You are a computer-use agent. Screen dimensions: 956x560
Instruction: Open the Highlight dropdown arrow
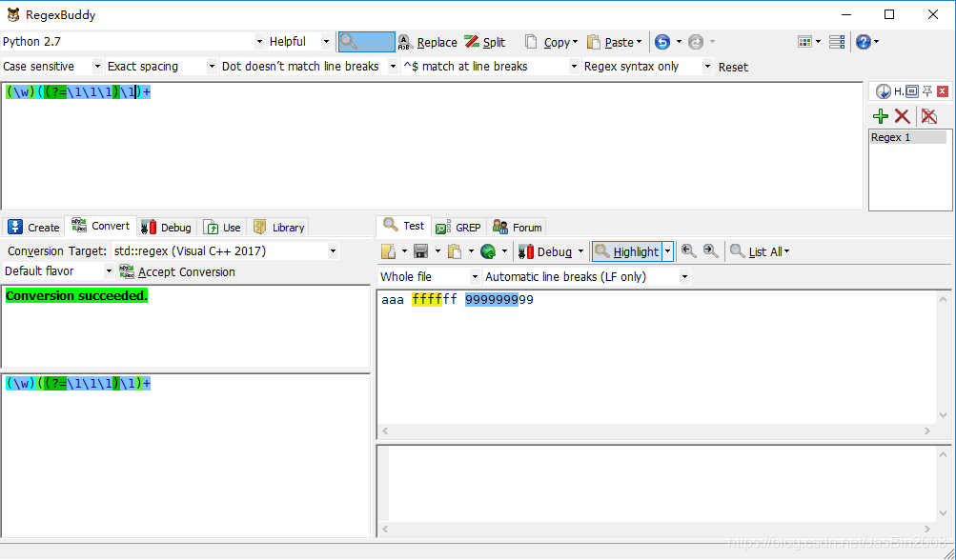667,251
